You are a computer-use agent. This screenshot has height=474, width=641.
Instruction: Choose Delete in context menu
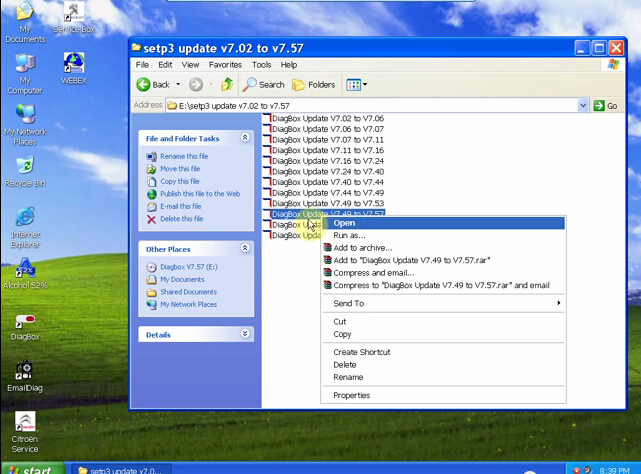(x=443, y=364)
